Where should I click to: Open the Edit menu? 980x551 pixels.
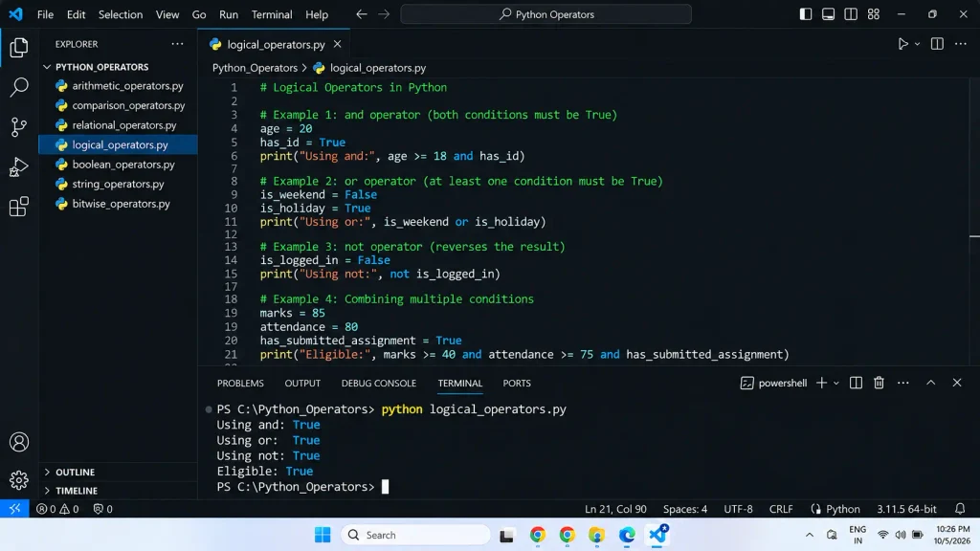[x=76, y=14]
